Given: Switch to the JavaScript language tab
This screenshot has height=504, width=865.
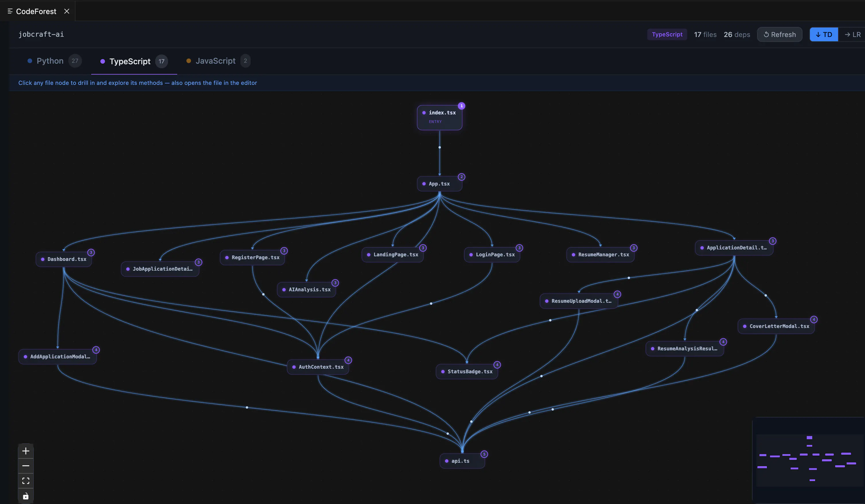Looking at the screenshot, I should coord(218,61).
